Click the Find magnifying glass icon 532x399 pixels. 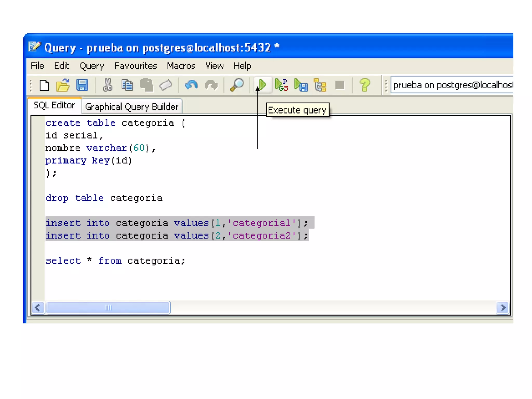click(237, 85)
